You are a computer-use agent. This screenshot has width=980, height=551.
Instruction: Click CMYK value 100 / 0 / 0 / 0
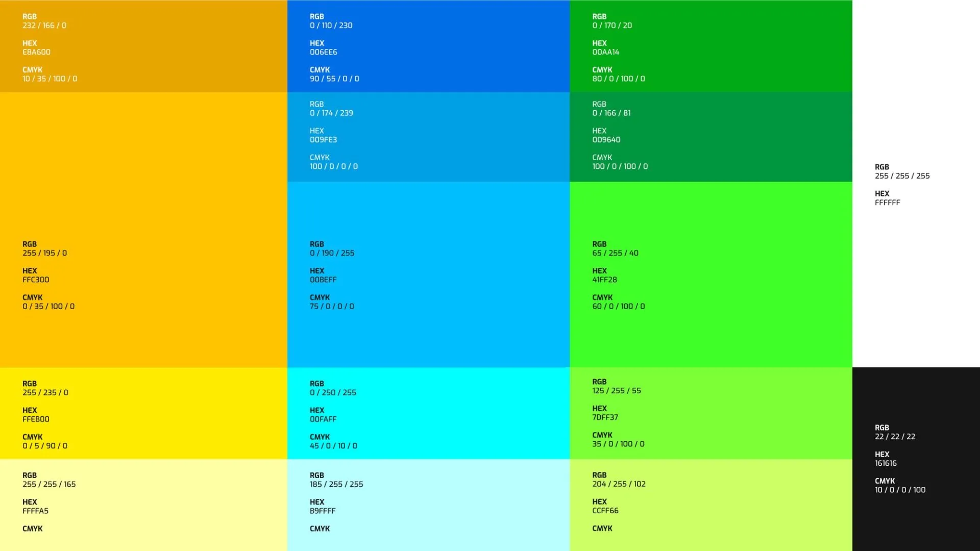[x=334, y=167]
